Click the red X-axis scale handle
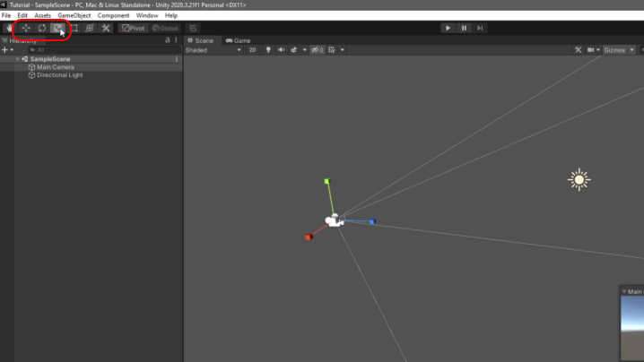This screenshot has width=644, height=362. (x=309, y=237)
